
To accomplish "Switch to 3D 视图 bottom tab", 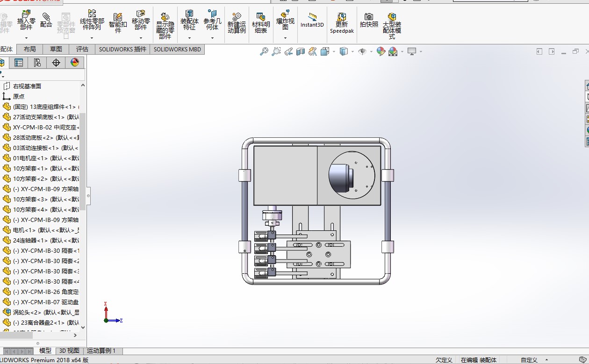I will pos(69,350).
